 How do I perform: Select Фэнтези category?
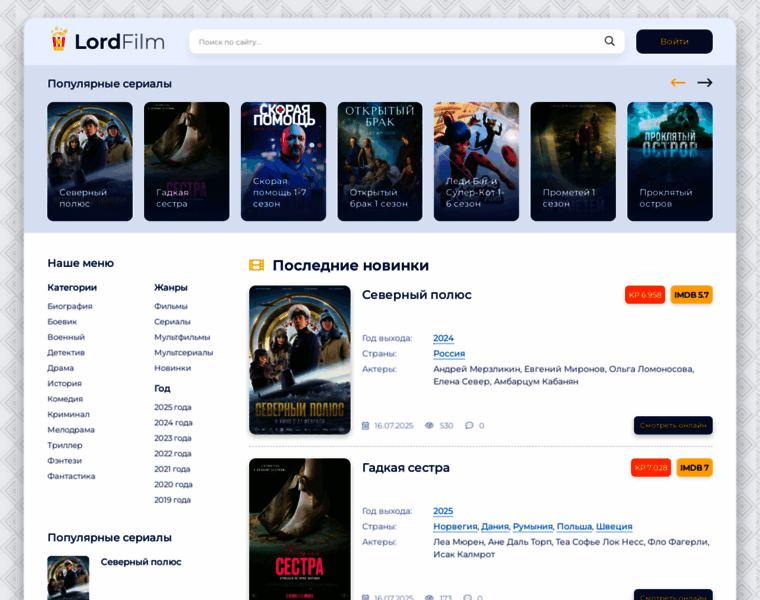point(64,461)
